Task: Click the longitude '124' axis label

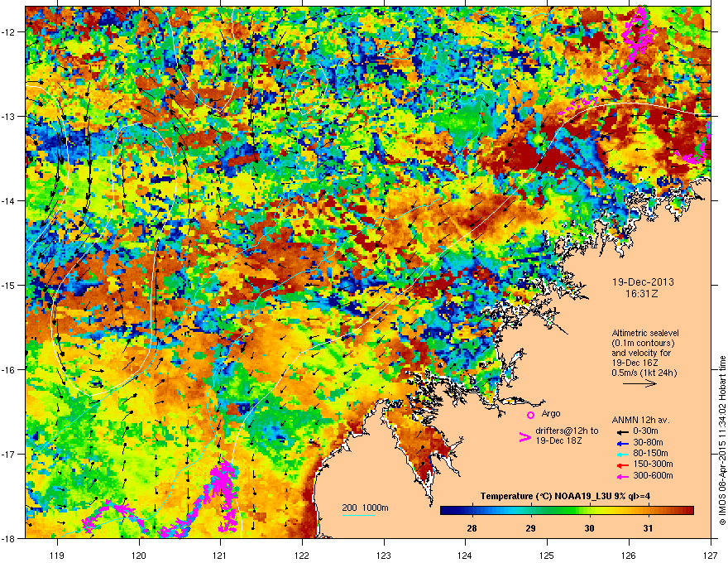Action: pos(465,555)
